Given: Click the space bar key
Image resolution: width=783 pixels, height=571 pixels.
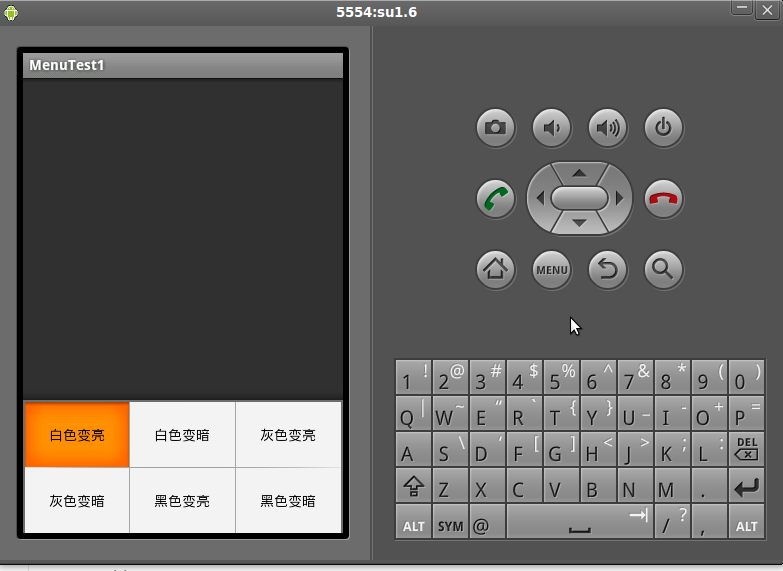Looking at the screenshot, I should 580,522.
